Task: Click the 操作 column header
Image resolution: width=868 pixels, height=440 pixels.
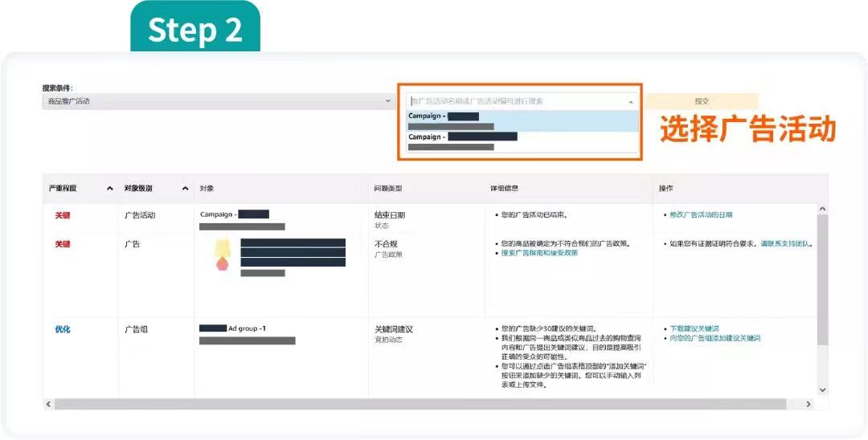Action: (665, 189)
